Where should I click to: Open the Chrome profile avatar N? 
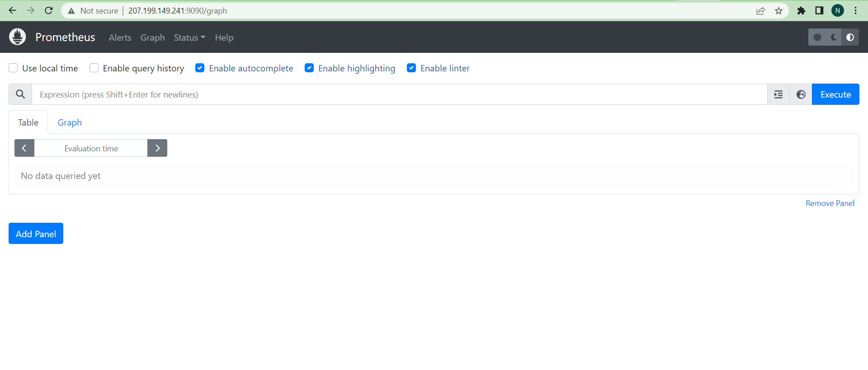(x=838, y=10)
